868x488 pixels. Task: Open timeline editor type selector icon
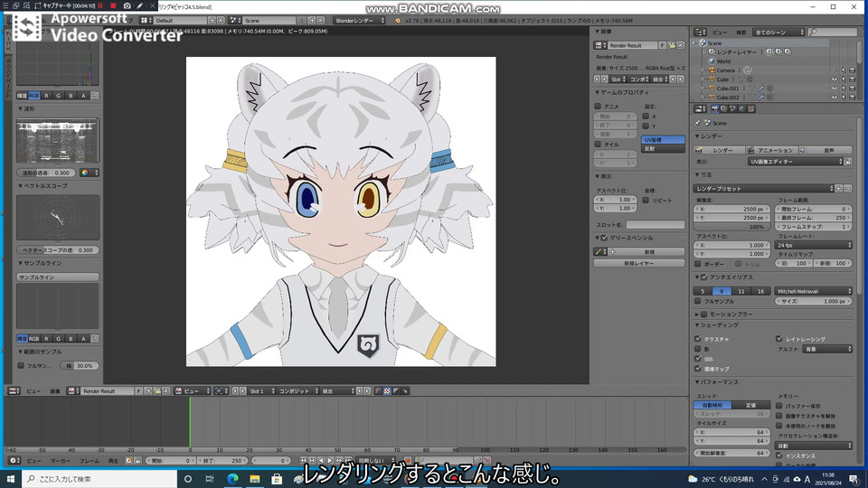click(x=14, y=460)
